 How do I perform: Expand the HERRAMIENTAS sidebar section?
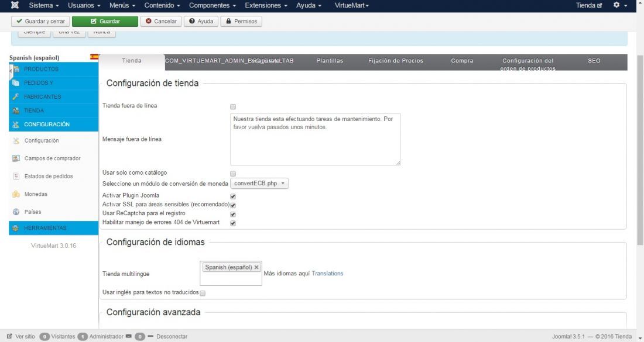point(54,228)
